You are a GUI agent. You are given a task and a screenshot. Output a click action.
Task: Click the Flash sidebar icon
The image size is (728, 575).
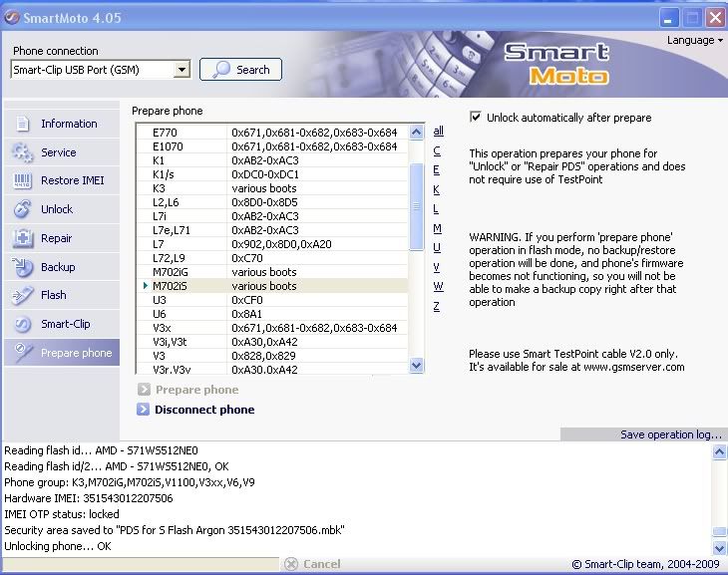[x=23, y=295]
